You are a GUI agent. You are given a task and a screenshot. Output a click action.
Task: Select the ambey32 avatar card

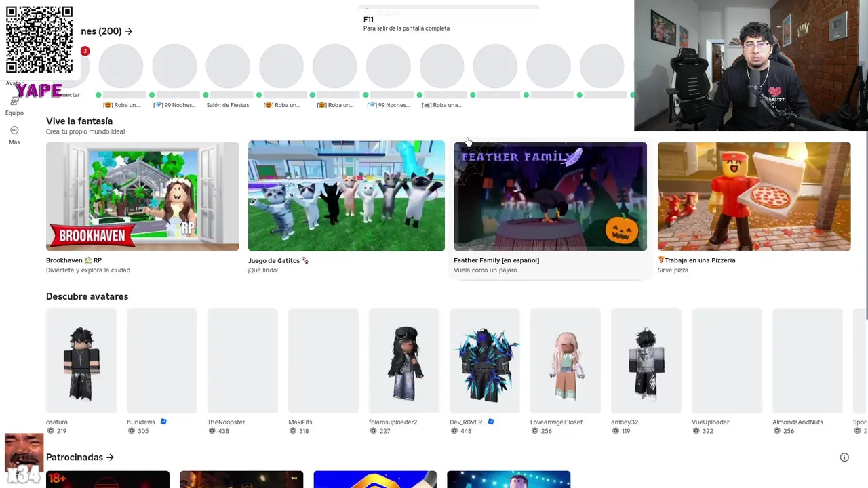(646, 361)
